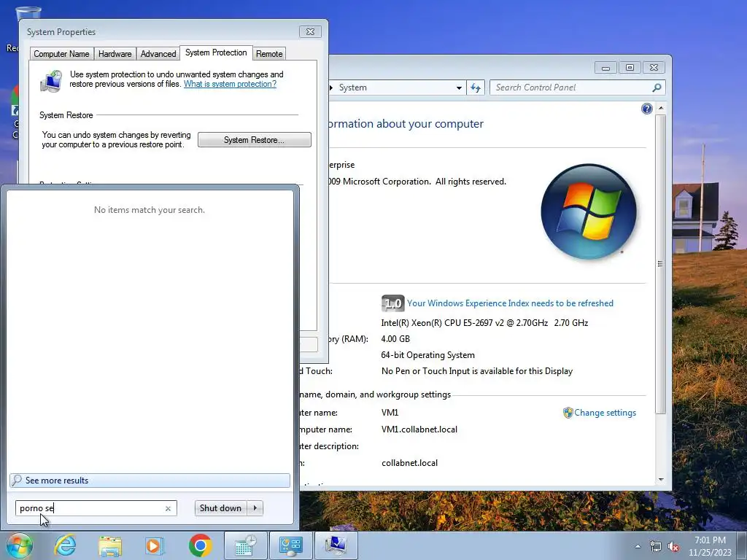Open Task Scheduler calendar taskbar icon
747x560 pixels.
pyautogui.click(x=245, y=545)
